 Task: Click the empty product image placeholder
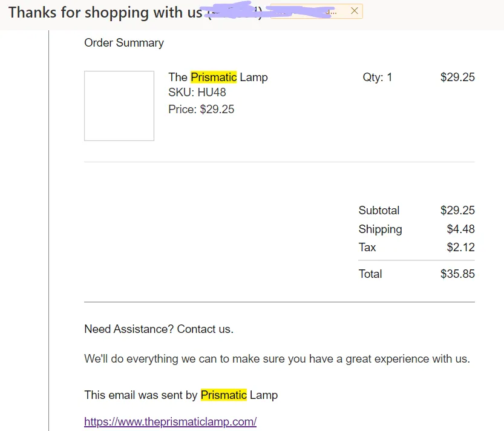(119, 106)
